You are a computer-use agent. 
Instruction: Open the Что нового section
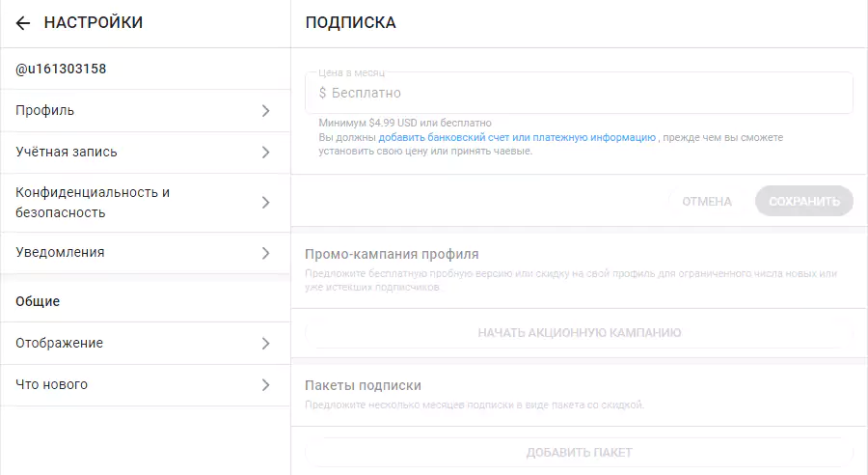146,384
